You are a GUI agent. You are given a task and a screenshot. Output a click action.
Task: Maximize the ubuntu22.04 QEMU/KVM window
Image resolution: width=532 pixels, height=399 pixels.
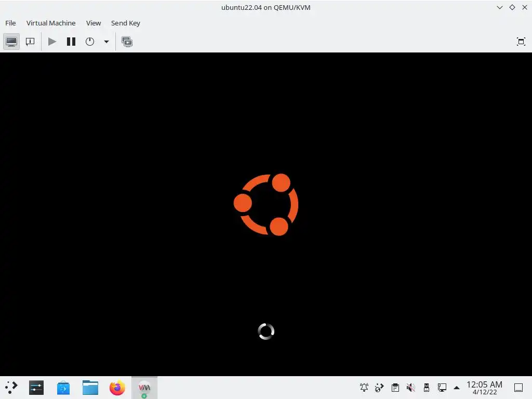click(x=512, y=7)
